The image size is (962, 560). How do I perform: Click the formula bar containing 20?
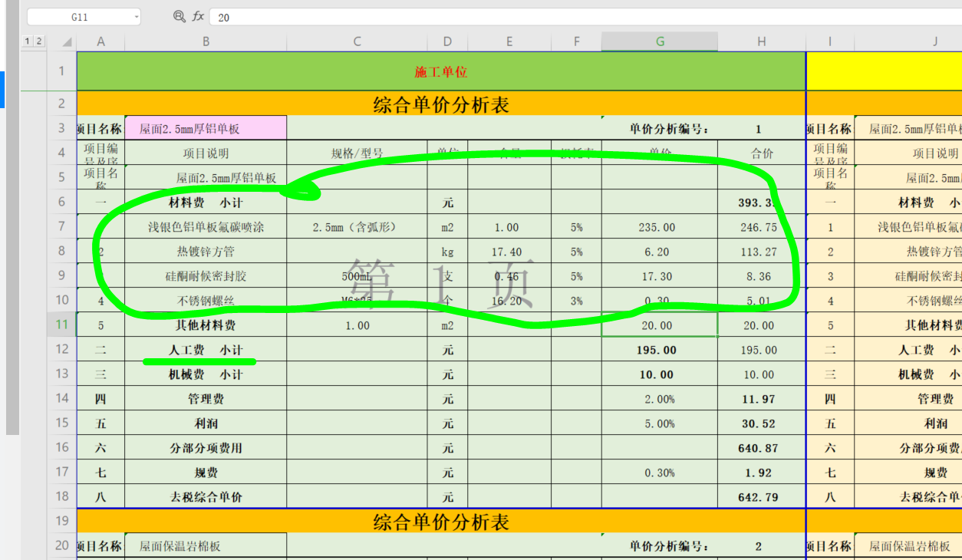click(585, 16)
